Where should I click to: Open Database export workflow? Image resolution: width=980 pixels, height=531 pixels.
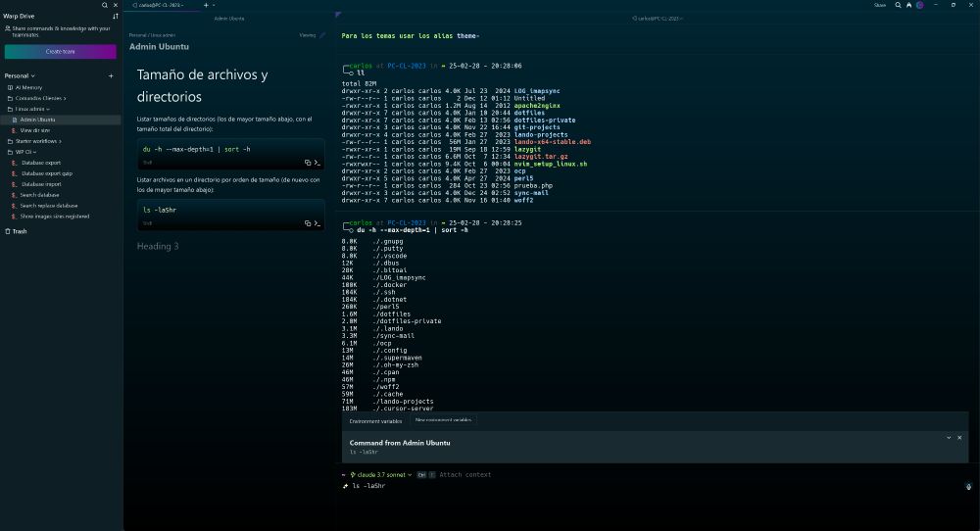[40, 163]
